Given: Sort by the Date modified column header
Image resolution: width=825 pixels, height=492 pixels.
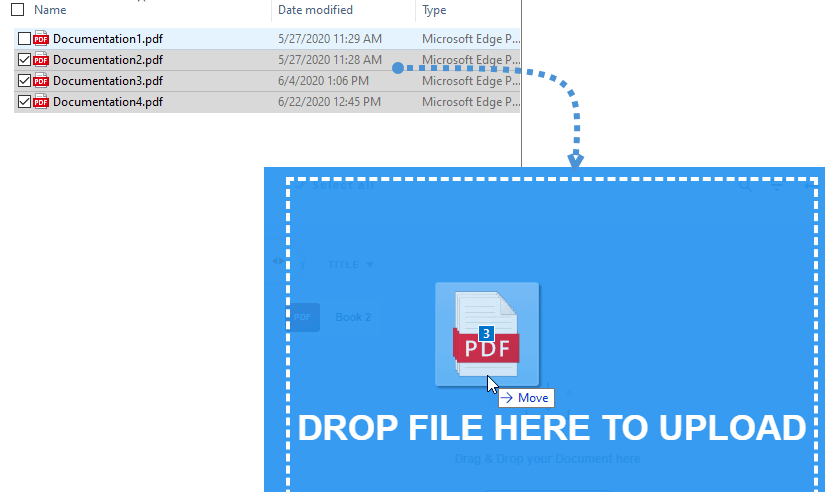Looking at the screenshot, I should point(315,10).
